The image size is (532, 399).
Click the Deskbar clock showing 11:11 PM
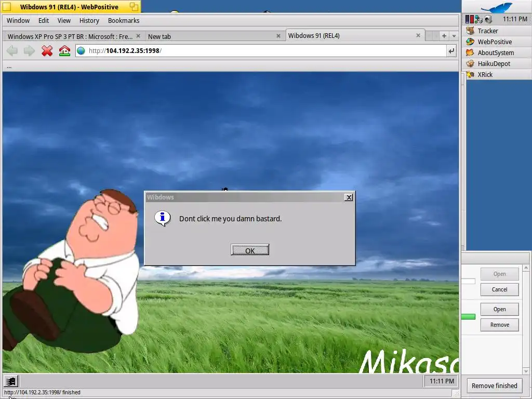(x=515, y=19)
